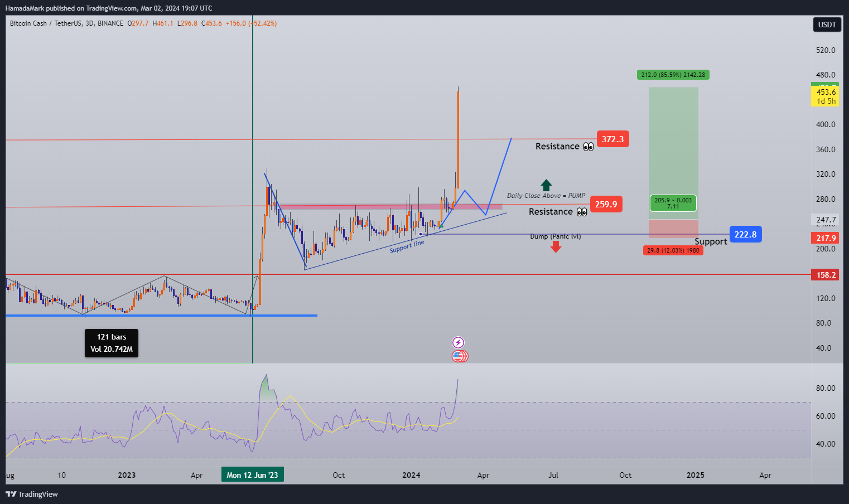The height and width of the screenshot is (504, 849).
Task: Click the red 29.8 (12.03%) loss label
Action: 673,250
